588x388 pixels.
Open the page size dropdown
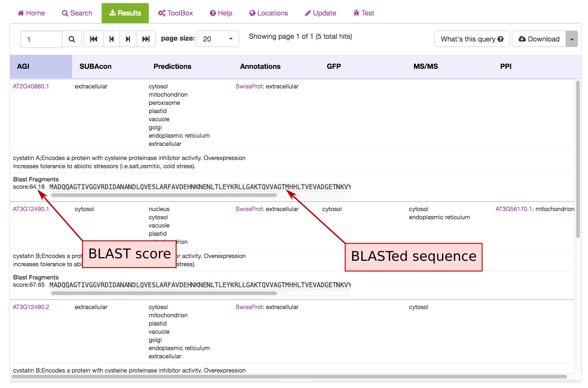coord(218,39)
